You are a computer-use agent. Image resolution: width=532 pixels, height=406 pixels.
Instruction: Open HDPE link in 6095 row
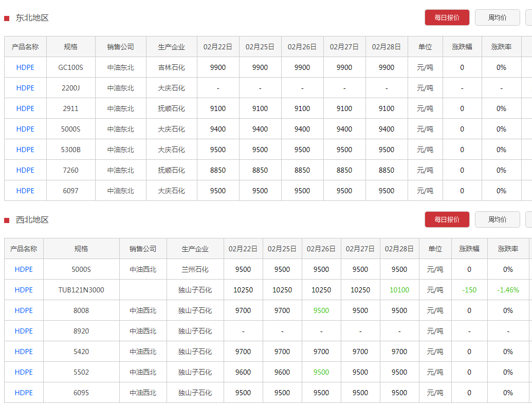pyautogui.click(x=24, y=393)
